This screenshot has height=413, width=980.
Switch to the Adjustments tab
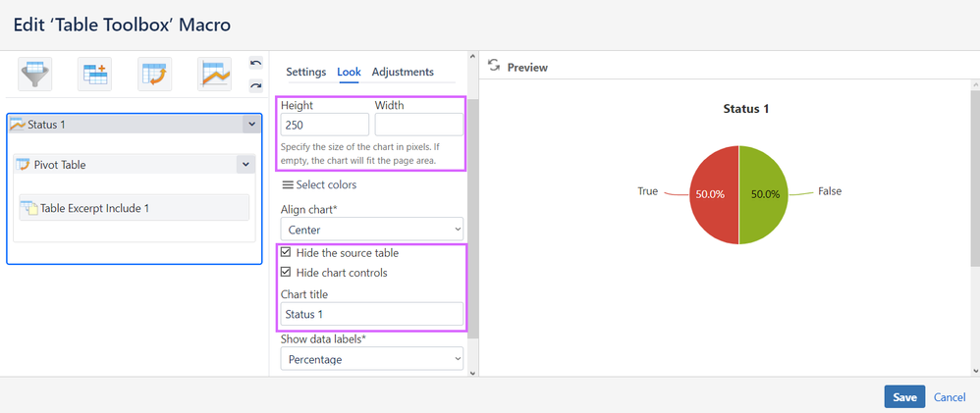coord(403,72)
